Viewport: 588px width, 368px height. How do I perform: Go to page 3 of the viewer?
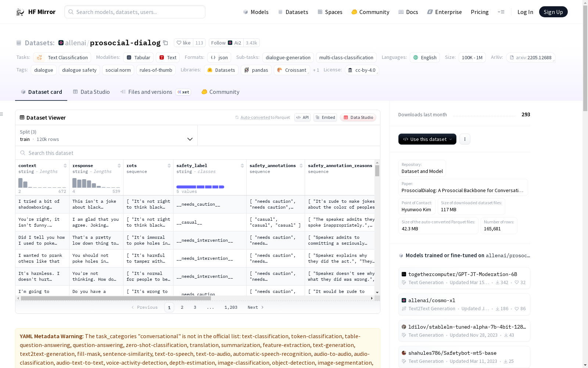click(x=195, y=307)
